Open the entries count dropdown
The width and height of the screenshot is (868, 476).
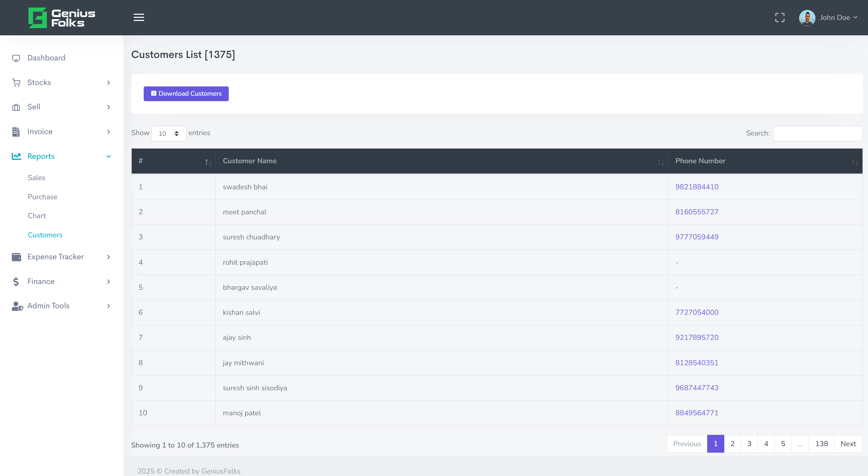click(168, 133)
